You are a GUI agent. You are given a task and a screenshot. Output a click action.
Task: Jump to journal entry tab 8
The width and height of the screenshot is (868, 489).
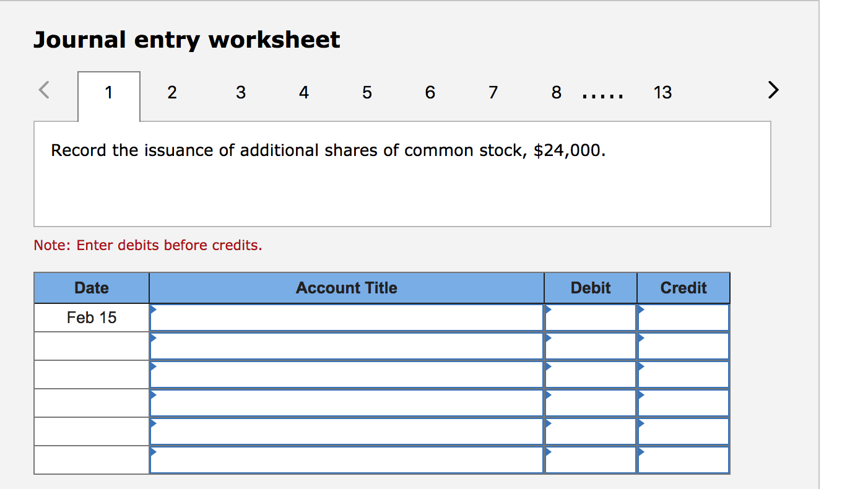click(556, 93)
